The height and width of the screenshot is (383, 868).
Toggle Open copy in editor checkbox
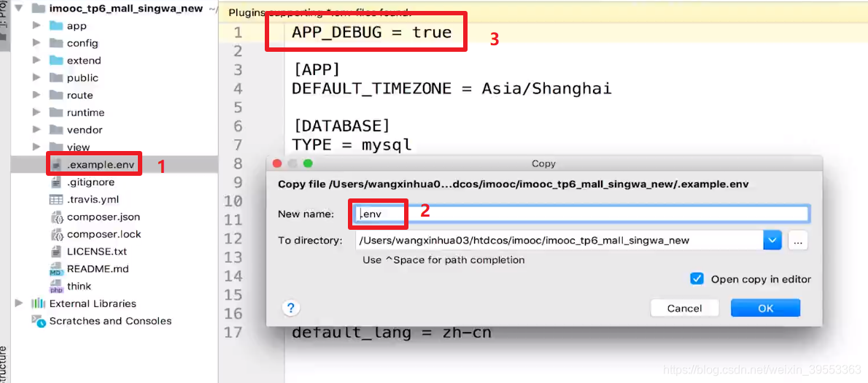(697, 279)
